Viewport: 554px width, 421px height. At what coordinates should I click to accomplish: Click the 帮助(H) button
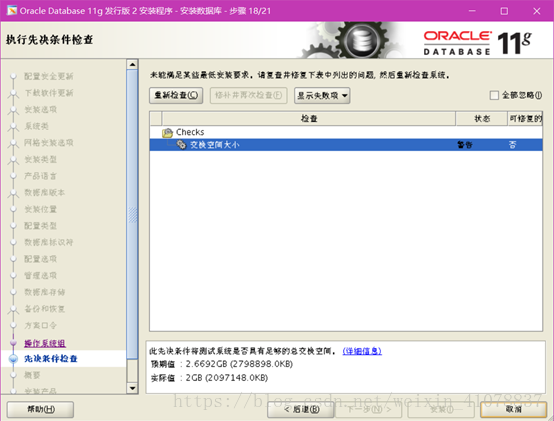tap(40, 409)
